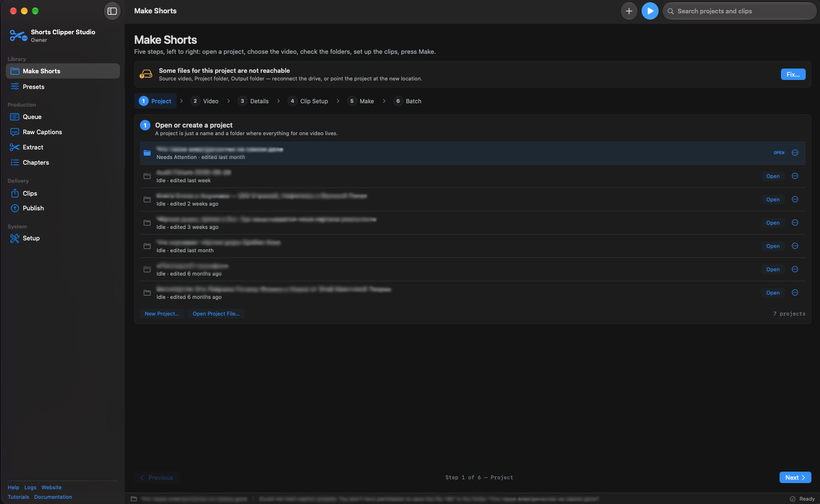Click the Publish upload icon
This screenshot has height=504, width=820.
tap(15, 208)
